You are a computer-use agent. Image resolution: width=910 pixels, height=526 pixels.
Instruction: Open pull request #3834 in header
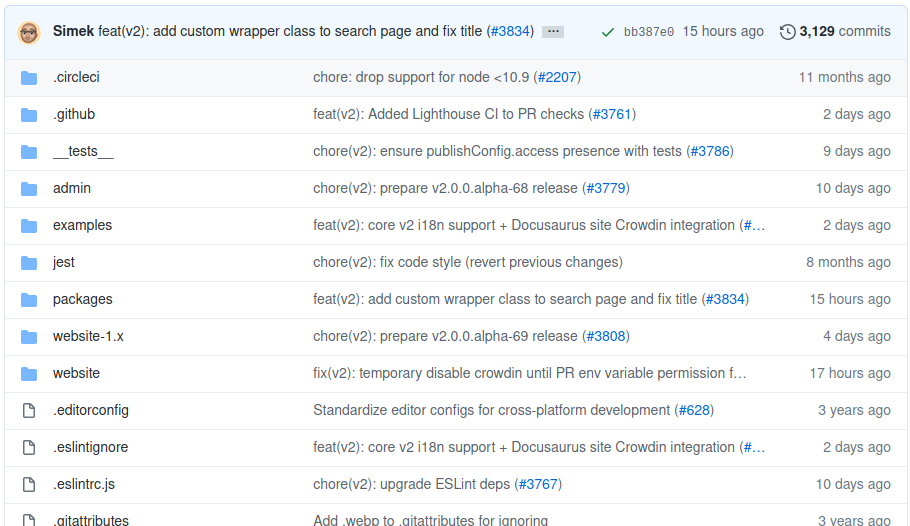(x=510, y=31)
